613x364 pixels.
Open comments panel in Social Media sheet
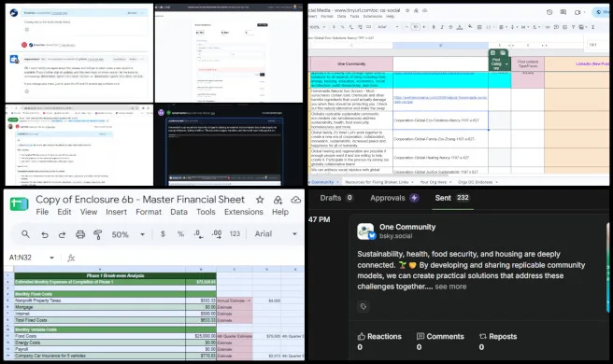tap(563, 12)
